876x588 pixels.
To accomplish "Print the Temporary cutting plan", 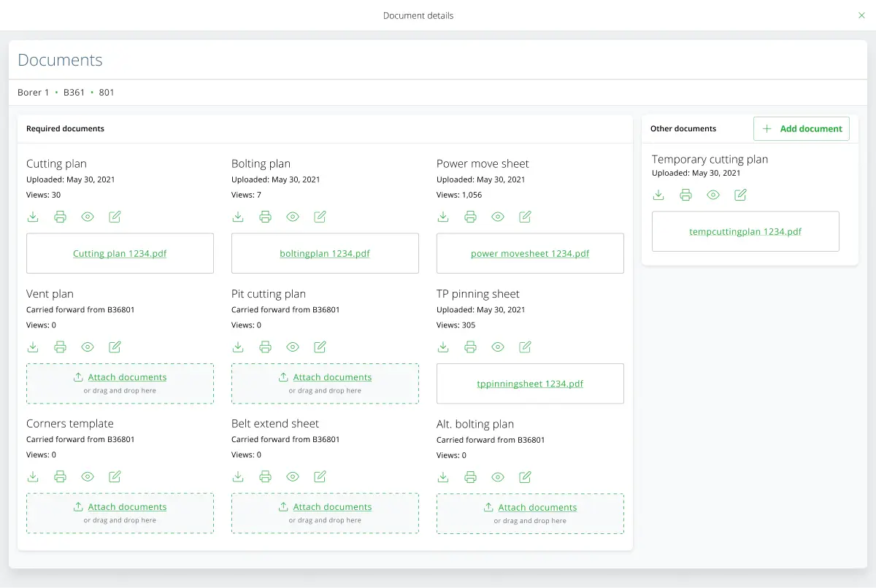I will pos(685,195).
